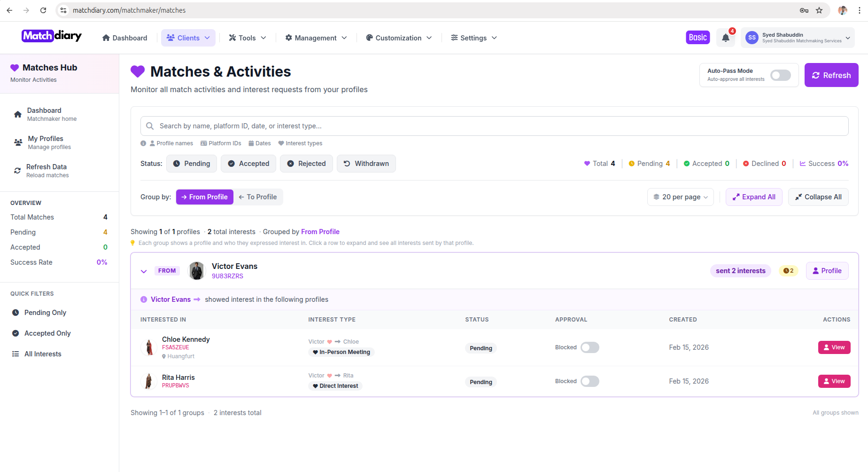The height and width of the screenshot is (472, 868).
Task: Select the My Profiles icon in sidebar
Action: point(17,142)
